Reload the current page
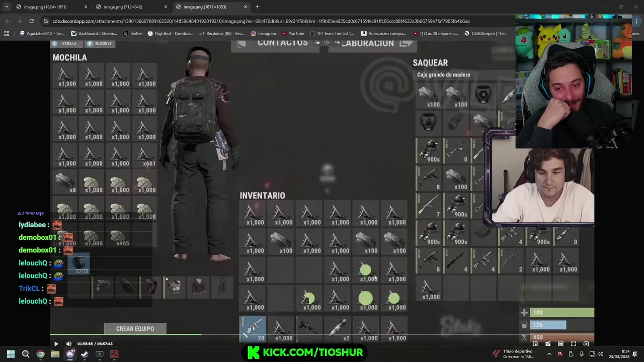Image resolution: width=644 pixels, height=362 pixels. pos(31,21)
